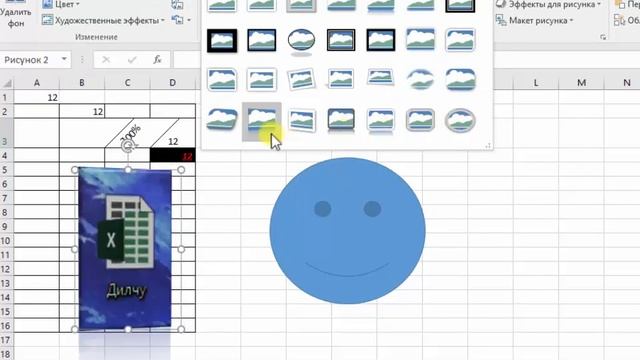Image resolution: width=640 pixels, height=360 pixels.
Task: Apply Snip Diagonal Corner White style
Action: click(222, 79)
